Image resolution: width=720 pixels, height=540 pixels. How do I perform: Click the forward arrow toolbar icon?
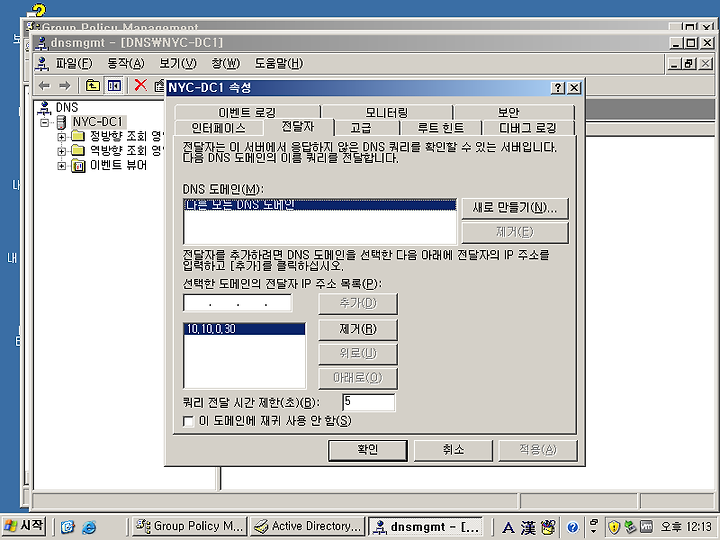65,85
